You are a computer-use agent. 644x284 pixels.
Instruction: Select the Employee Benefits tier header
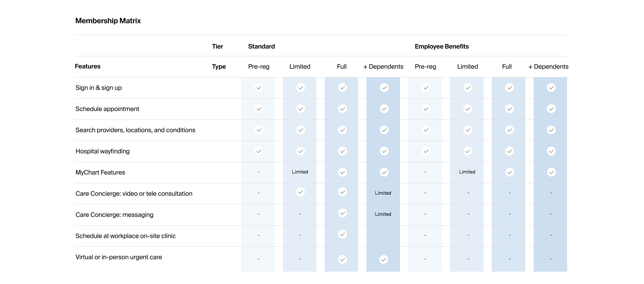442,46
